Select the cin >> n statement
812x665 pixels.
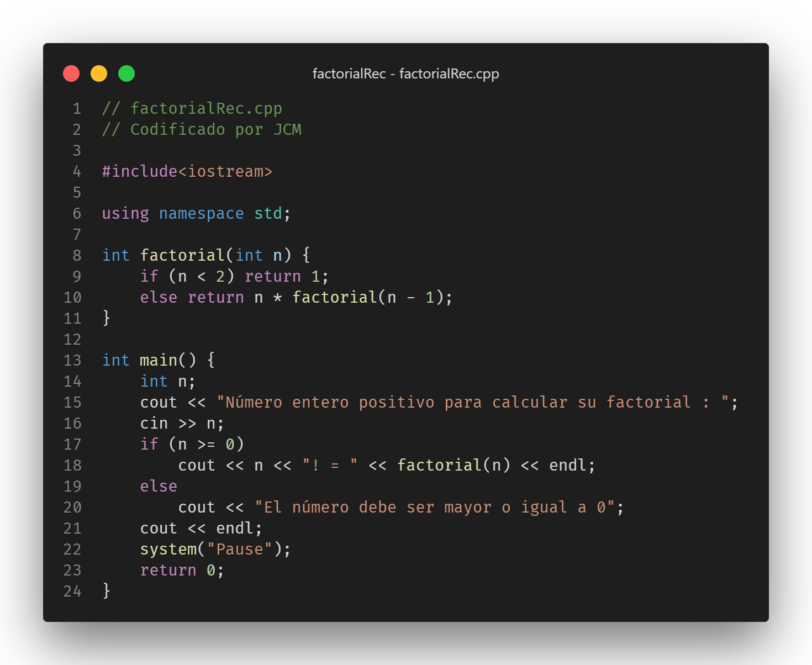point(181,423)
